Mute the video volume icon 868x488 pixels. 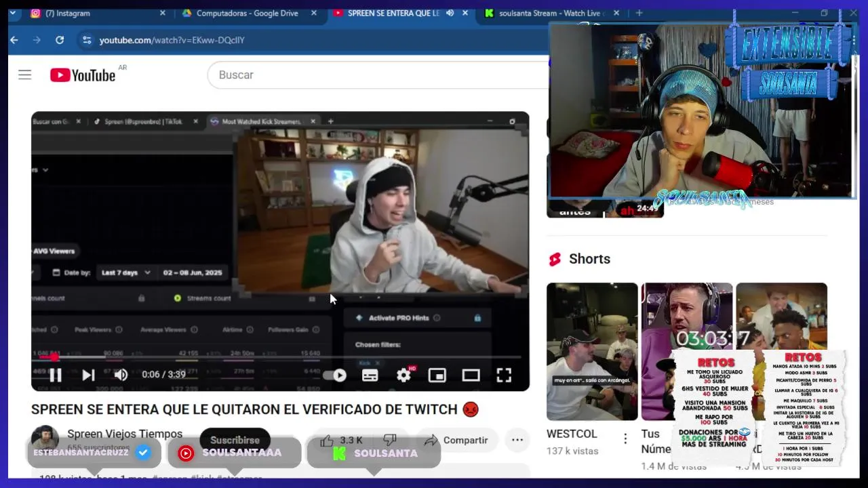coord(121,375)
